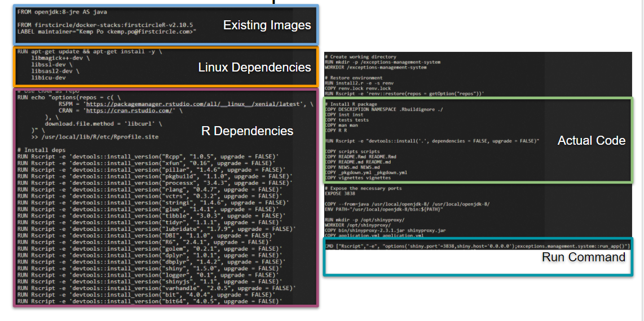644x321 pixels.
Task: Click the lubridate install_version line
Action: 156,229
